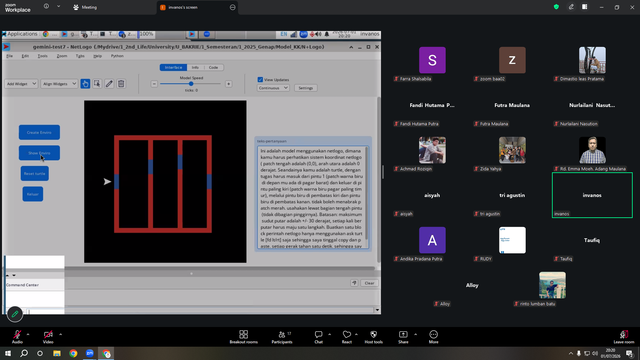Click the plus button of Model Speed
Viewport: 640px width, 360px height.
229,84
